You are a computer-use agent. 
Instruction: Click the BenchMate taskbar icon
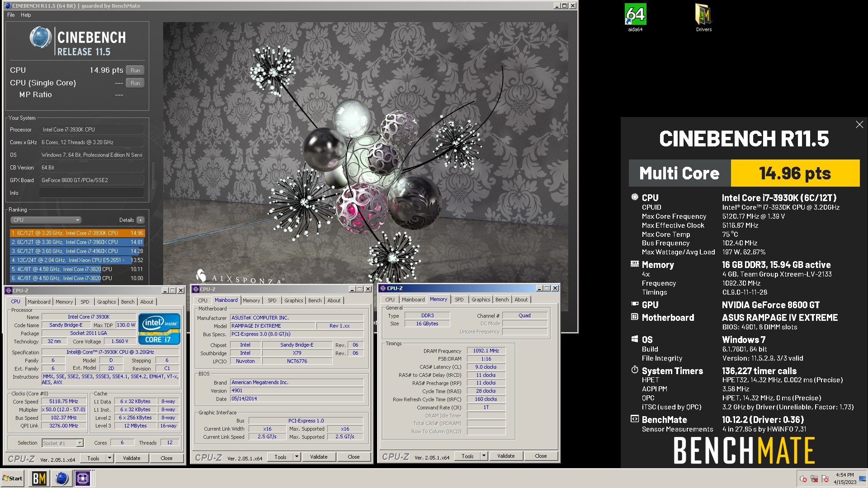(39, 479)
